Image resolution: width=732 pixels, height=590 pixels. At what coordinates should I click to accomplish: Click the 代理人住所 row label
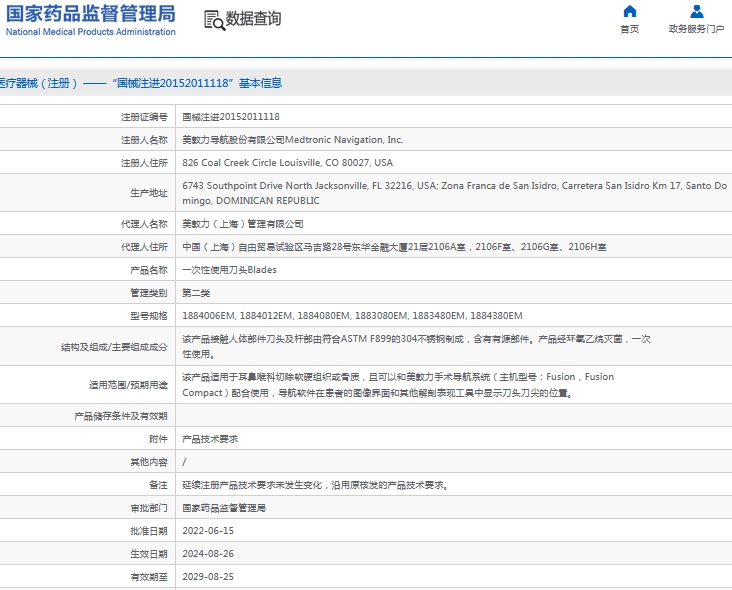point(144,247)
